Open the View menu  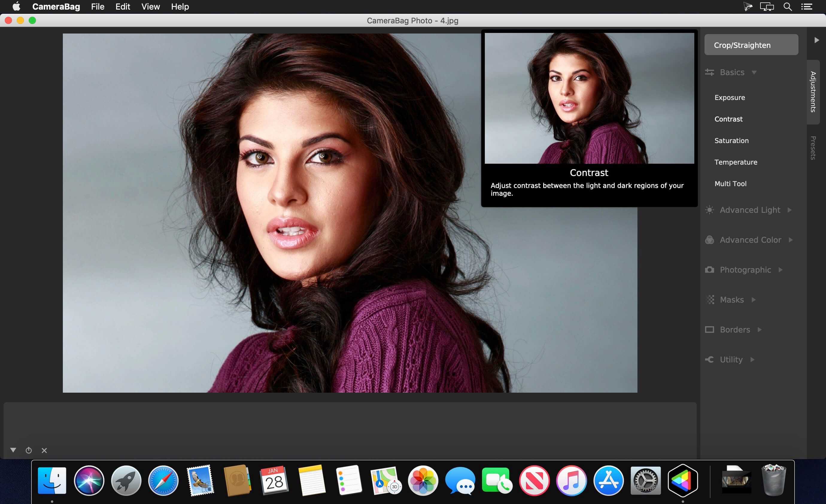(151, 7)
